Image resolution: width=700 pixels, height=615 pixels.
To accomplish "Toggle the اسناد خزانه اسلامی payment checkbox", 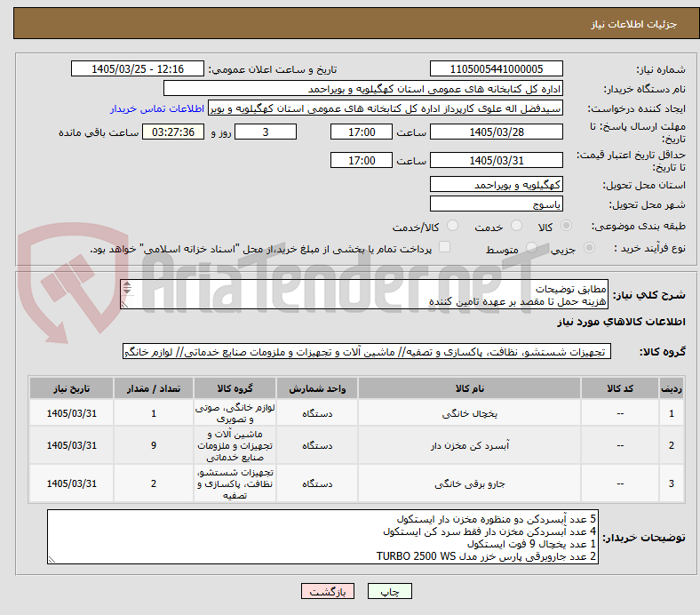I will [444, 247].
